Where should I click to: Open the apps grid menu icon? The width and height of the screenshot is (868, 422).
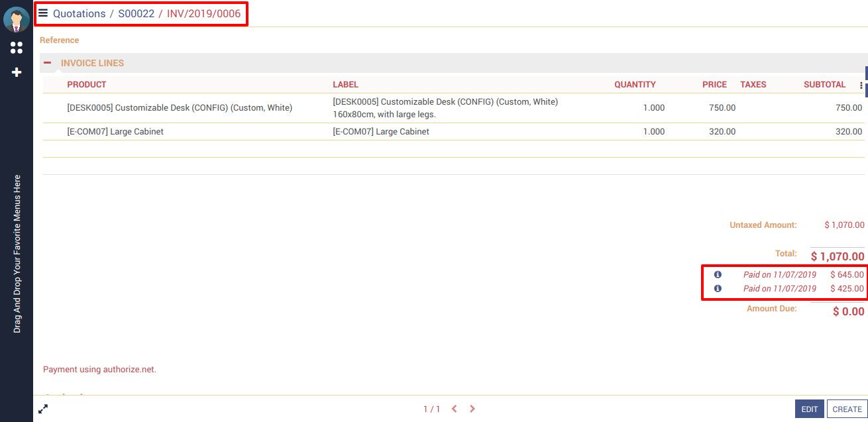click(x=17, y=48)
